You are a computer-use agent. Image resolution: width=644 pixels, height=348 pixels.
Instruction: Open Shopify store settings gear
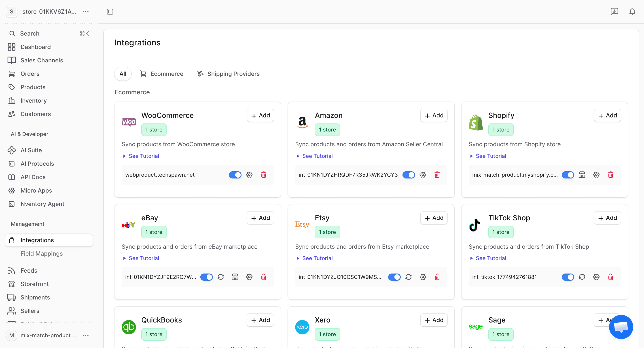tap(596, 175)
